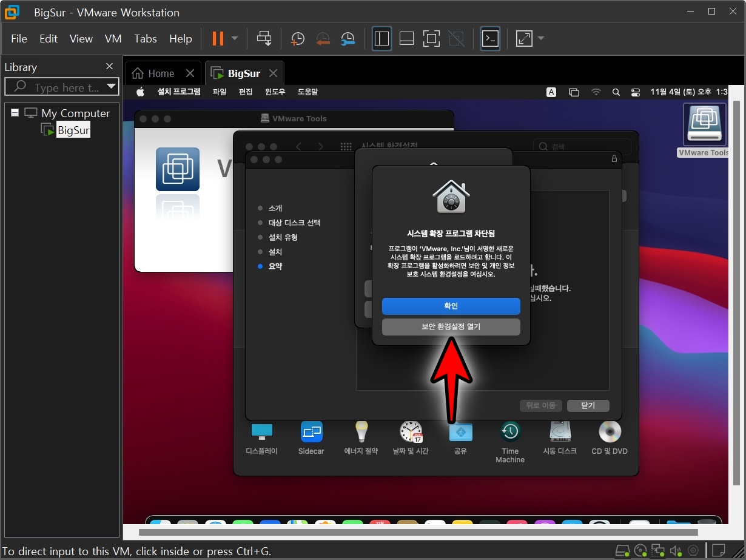
Task: Click the screen mirroring menu bar icon
Action: coord(574,92)
